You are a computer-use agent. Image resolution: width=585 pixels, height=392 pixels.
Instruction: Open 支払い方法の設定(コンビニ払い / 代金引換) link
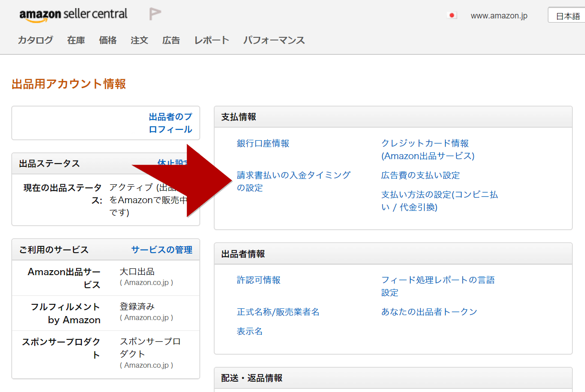coord(440,201)
